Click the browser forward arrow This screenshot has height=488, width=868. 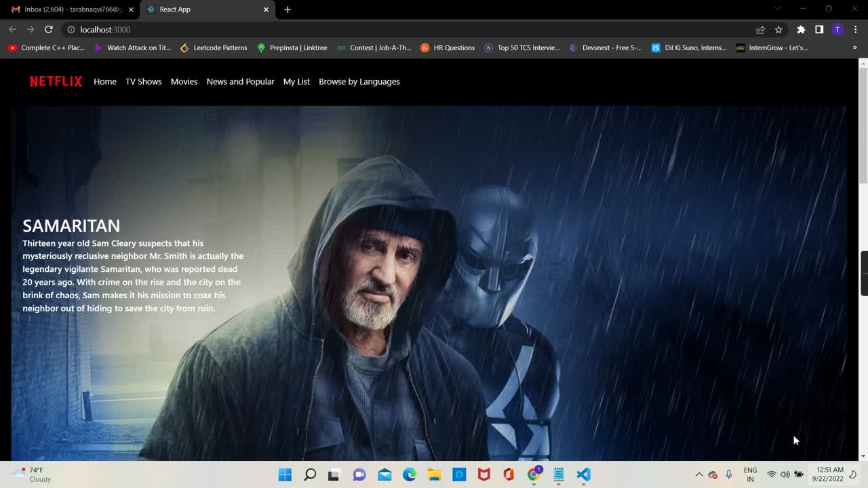[31, 29]
